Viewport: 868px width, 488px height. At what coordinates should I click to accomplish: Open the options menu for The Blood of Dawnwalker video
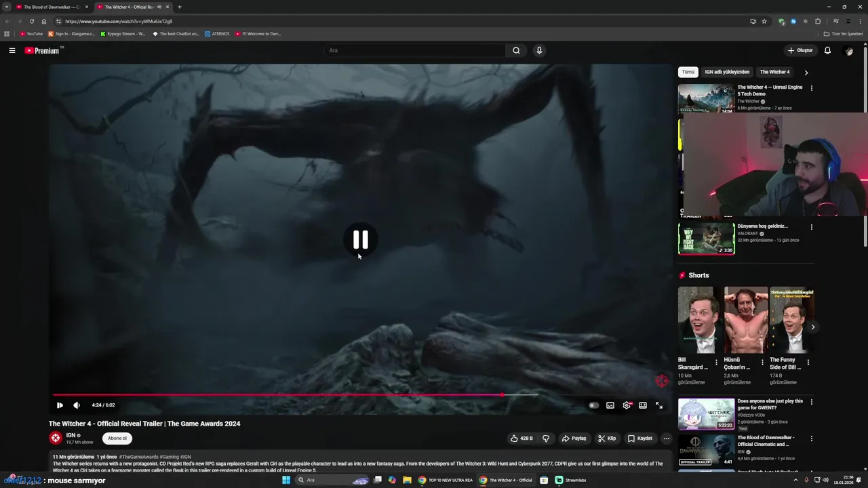811,439
